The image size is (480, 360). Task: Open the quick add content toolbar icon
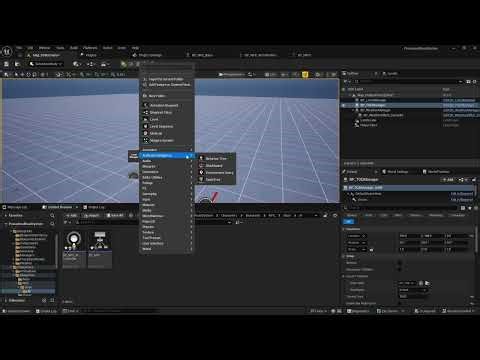click(77, 64)
